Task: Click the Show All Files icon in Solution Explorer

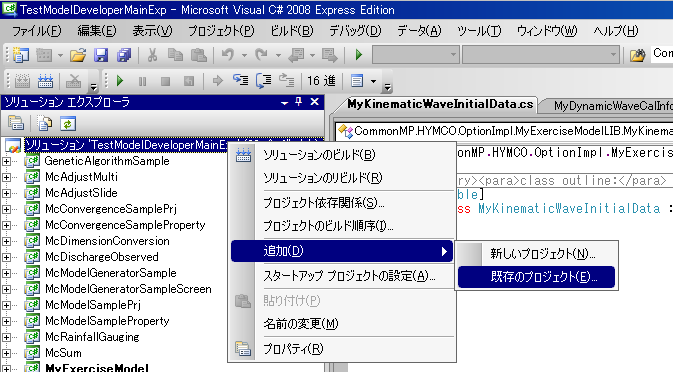Action: coord(45,124)
